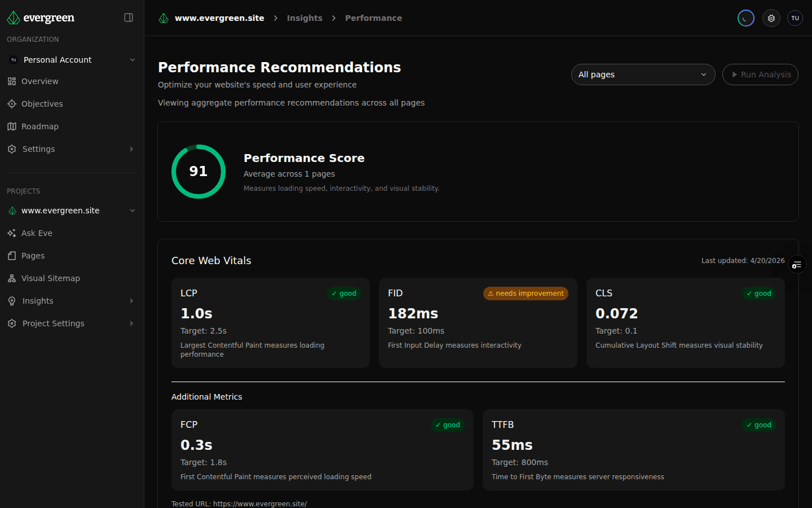Open the Visual Sitemap section
This screenshot has height=508, width=812.
[51, 278]
